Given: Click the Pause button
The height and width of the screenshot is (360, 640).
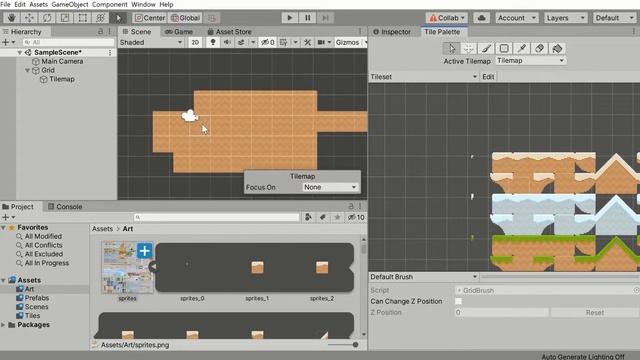Looking at the screenshot, I should 308,18.
